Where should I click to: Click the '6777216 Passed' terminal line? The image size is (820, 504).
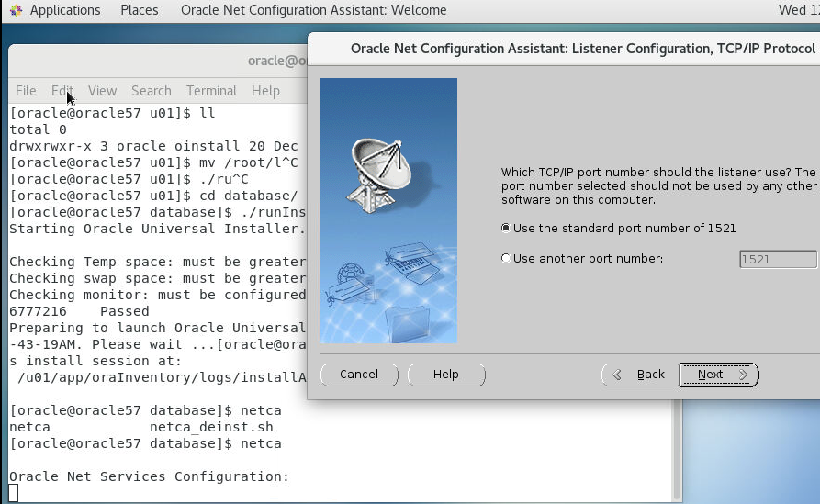coord(80,311)
